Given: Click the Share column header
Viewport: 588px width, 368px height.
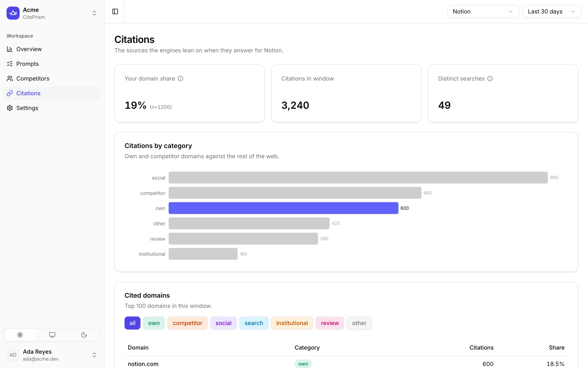Looking at the screenshot, I should coord(557,348).
